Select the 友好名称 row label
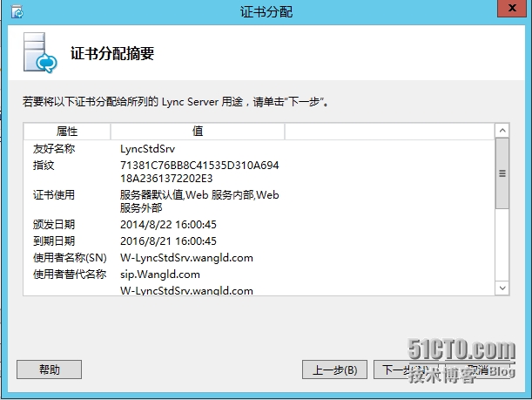The width and height of the screenshot is (532, 400). pyautogui.click(x=54, y=149)
